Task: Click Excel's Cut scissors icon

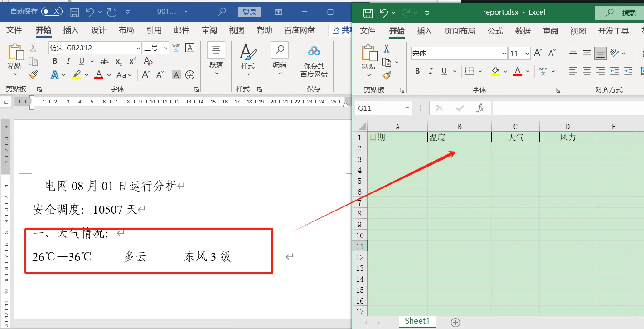Action: 387,49
